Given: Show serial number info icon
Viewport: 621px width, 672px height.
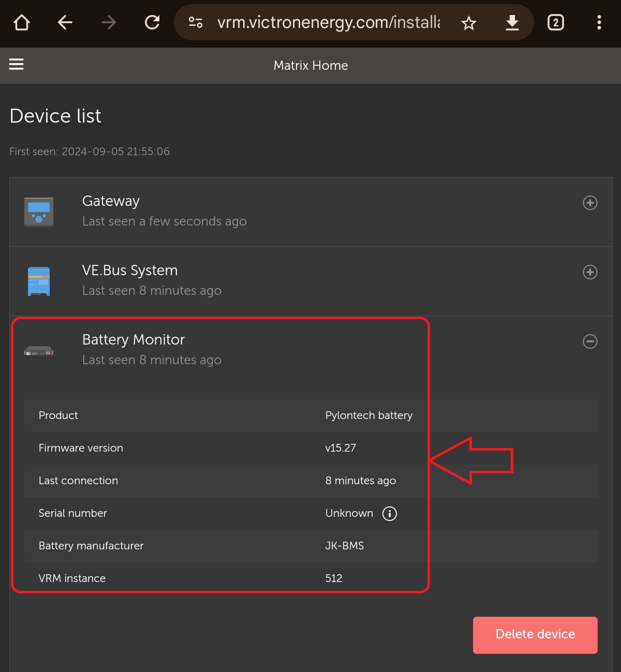Looking at the screenshot, I should click(x=390, y=514).
